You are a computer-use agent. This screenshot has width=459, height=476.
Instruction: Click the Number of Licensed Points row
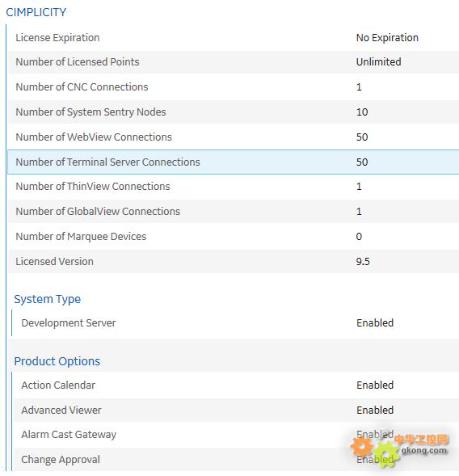point(234,62)
